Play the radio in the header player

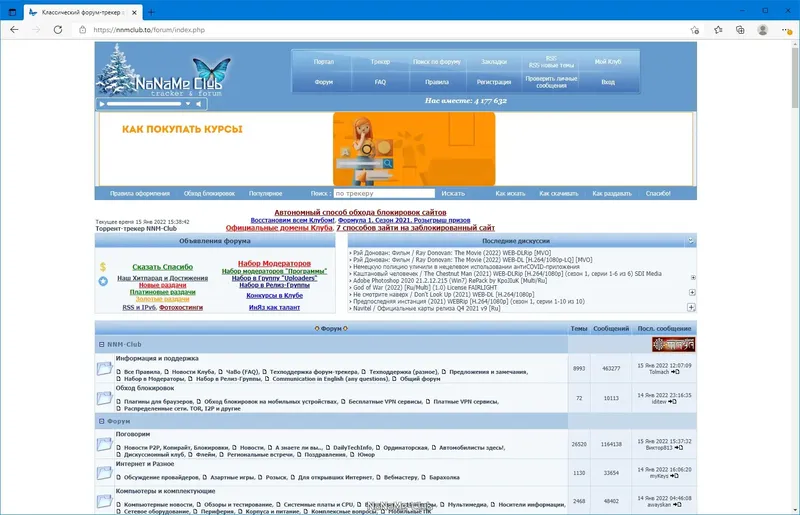pyautogui.click(x=102, y=104)
